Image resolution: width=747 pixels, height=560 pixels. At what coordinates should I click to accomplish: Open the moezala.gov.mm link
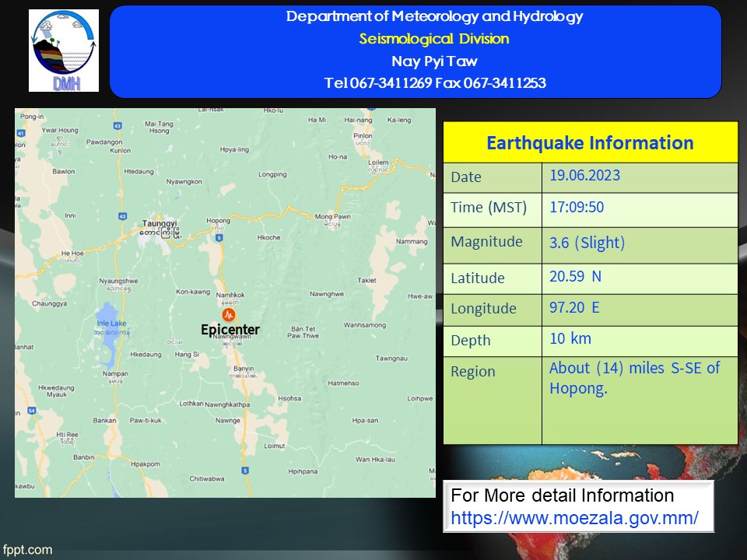[x=574, y=518]
